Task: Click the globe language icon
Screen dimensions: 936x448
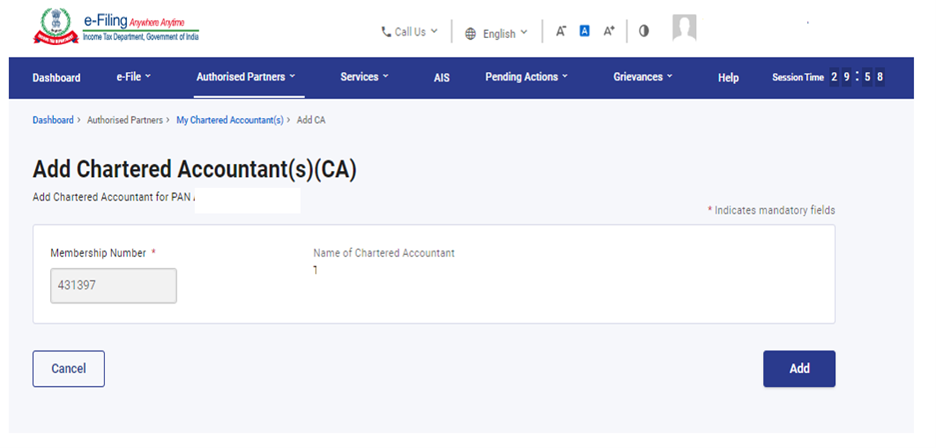Action: [x=471, y=33]
